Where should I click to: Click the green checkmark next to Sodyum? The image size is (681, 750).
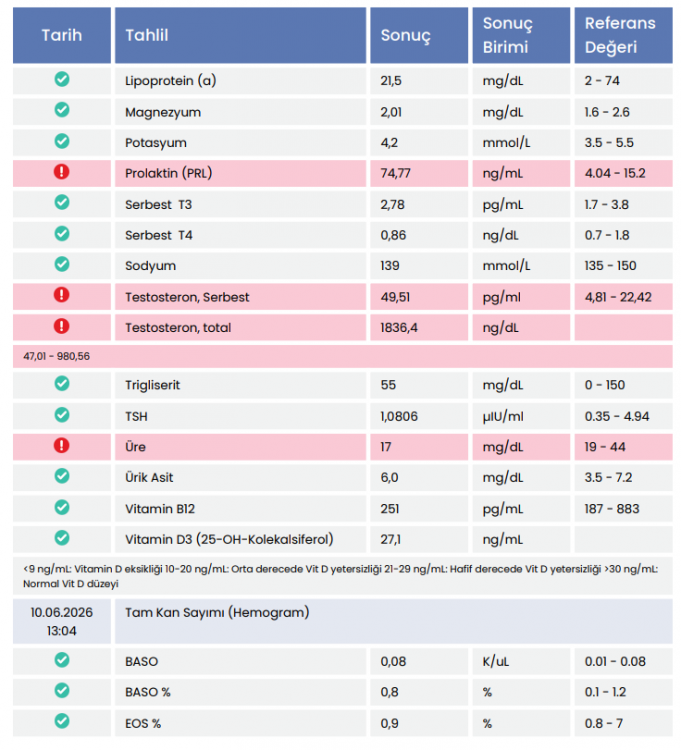62,264
